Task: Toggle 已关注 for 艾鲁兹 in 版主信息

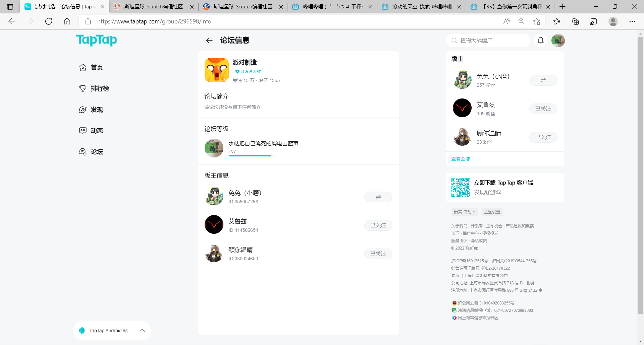Action: (x=378, y=225)
